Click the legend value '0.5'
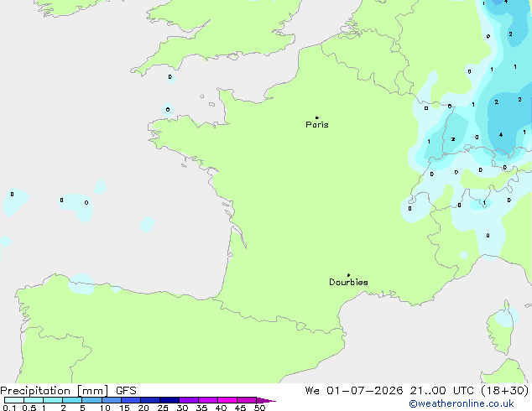 pyautogui.click(x=29, y=408)
